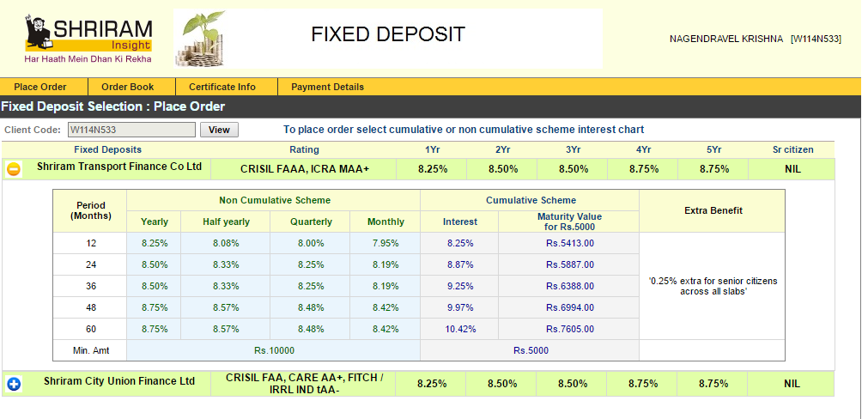The width and height of the screenshot is (868, 419).
Task: Go to the Certificate Info menu
Action: pyautogui.click(x=222, y=87)
